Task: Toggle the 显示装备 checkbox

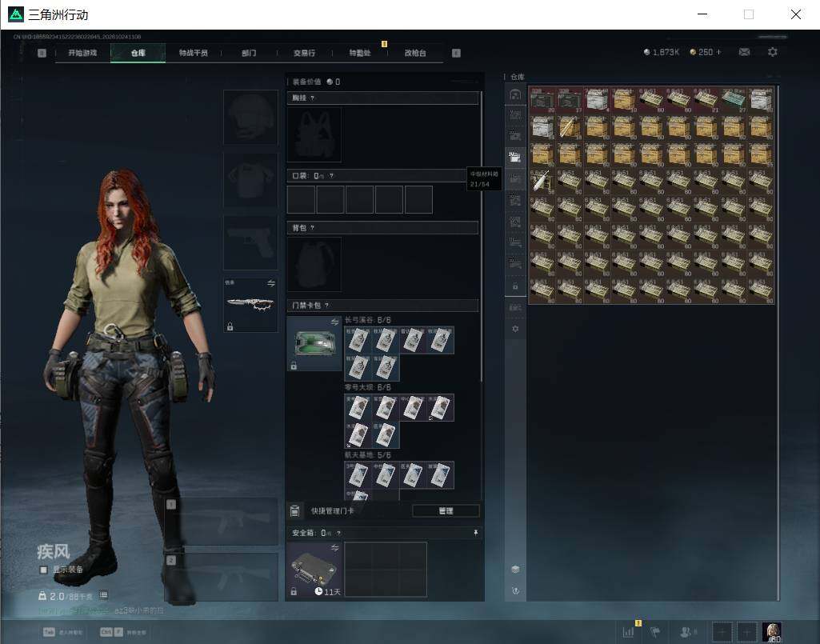Action: pos(43,570)
